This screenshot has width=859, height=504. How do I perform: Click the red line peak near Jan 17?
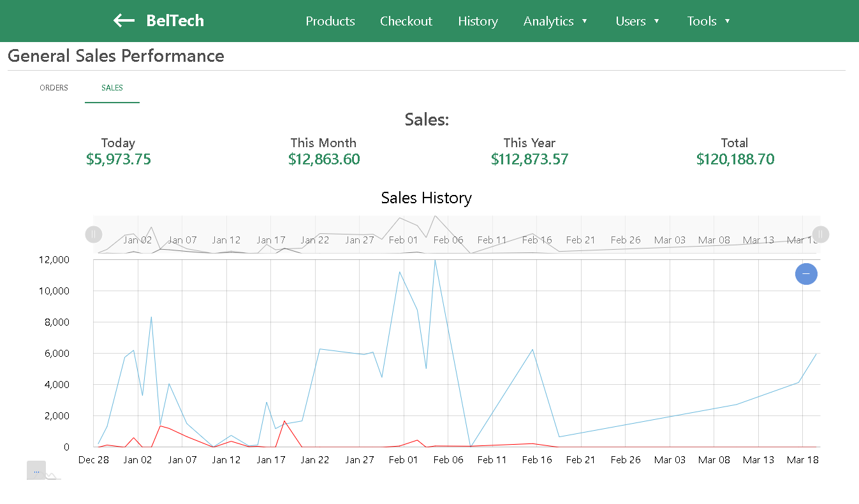[x=284, y=421]
